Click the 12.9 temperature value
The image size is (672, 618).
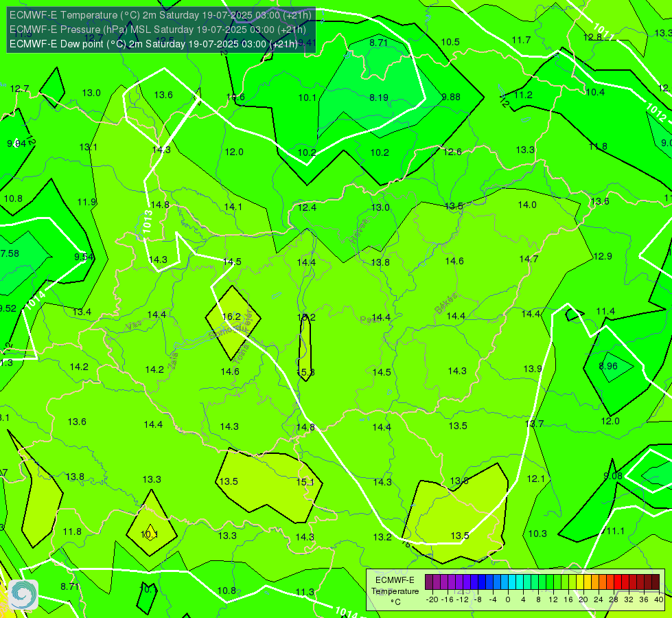click(603, 256)
